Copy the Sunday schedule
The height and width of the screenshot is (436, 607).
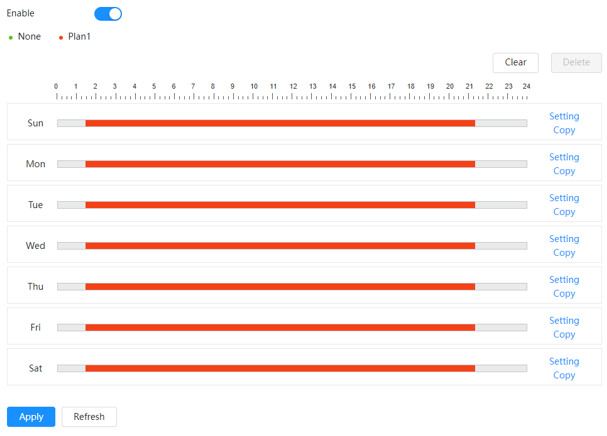[564, 130]
